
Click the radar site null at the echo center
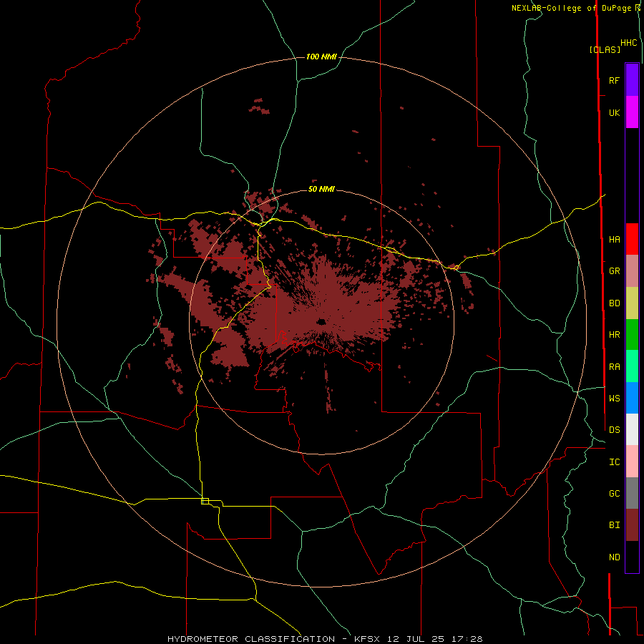321,321
